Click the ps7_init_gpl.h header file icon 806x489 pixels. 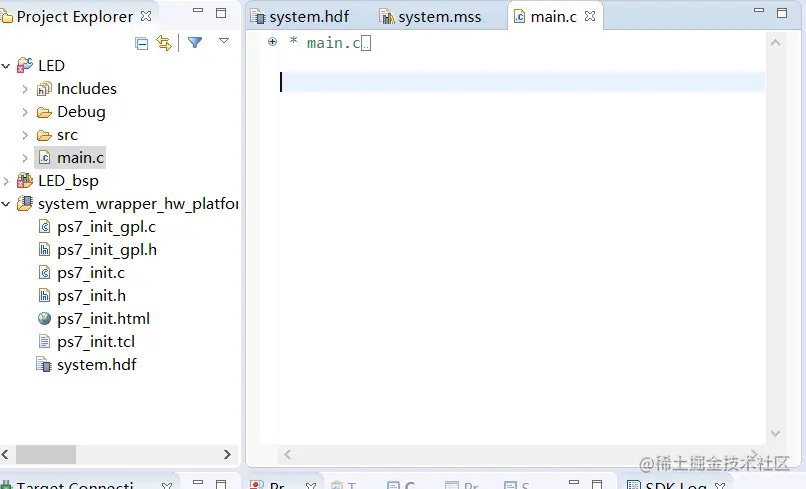(45, 250)
